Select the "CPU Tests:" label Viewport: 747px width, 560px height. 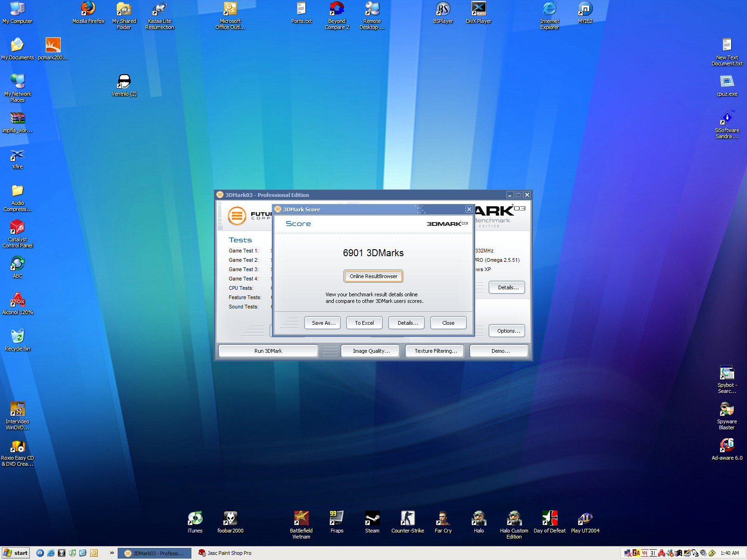[x=241, y=288]
